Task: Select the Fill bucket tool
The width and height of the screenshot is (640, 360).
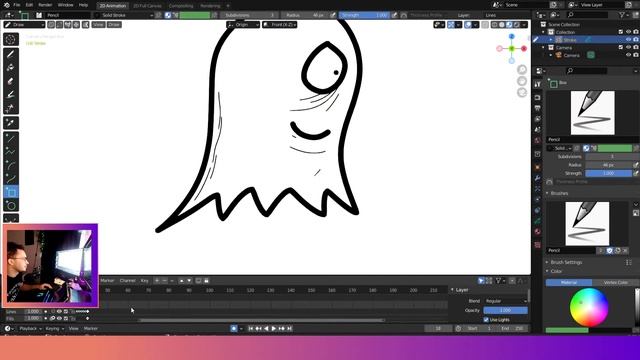Action: [x=11, y=67]
